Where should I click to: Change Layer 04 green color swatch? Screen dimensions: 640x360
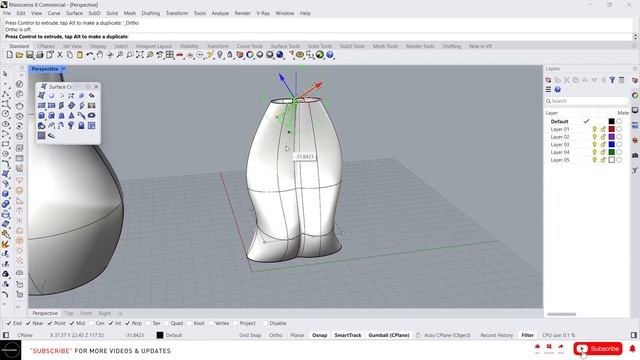(x=611, y=152)
